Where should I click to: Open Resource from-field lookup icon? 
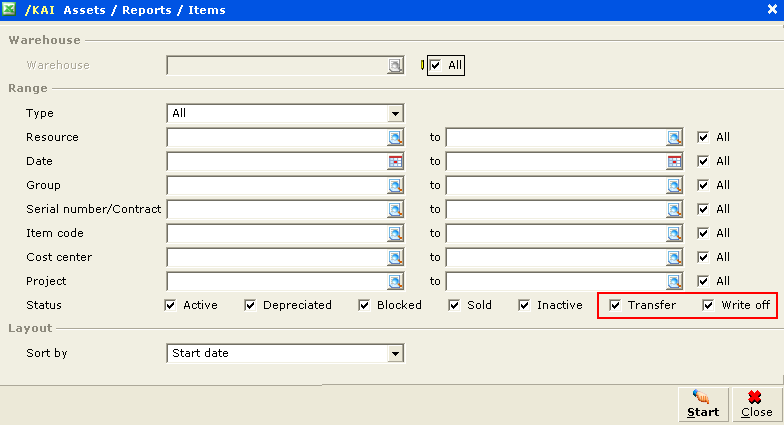[x=395, y=138]
